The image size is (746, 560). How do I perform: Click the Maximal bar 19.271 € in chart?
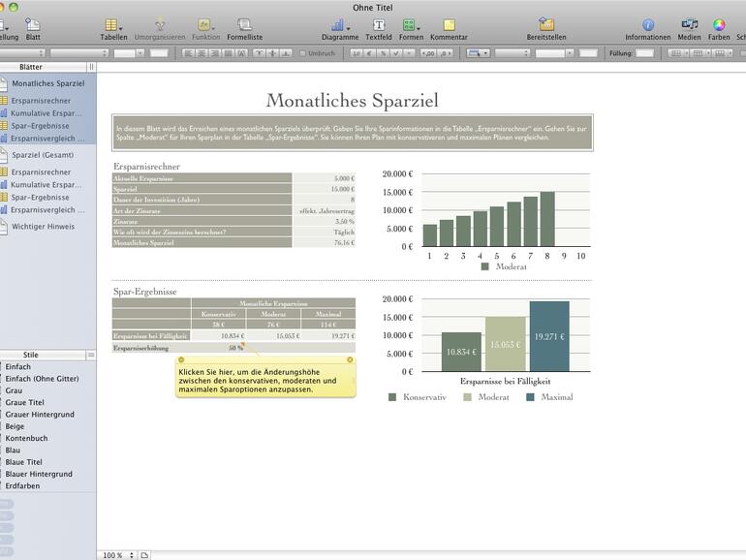coord(549,336)
